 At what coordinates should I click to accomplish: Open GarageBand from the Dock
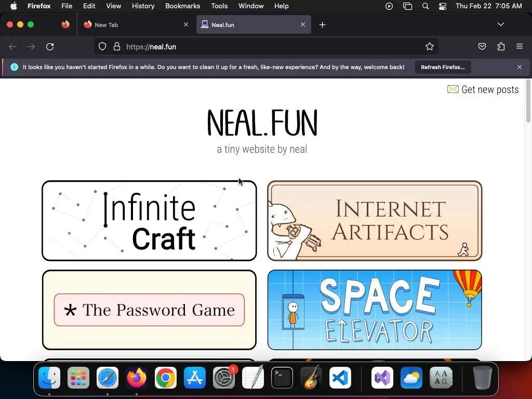pyautogui.click(x=311, y=377)
